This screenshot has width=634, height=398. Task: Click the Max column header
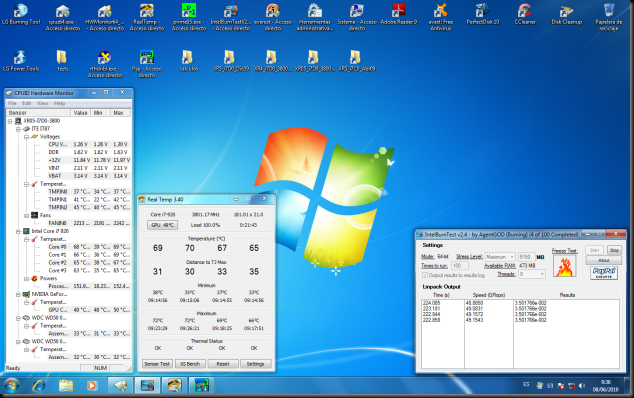(120, 113)
